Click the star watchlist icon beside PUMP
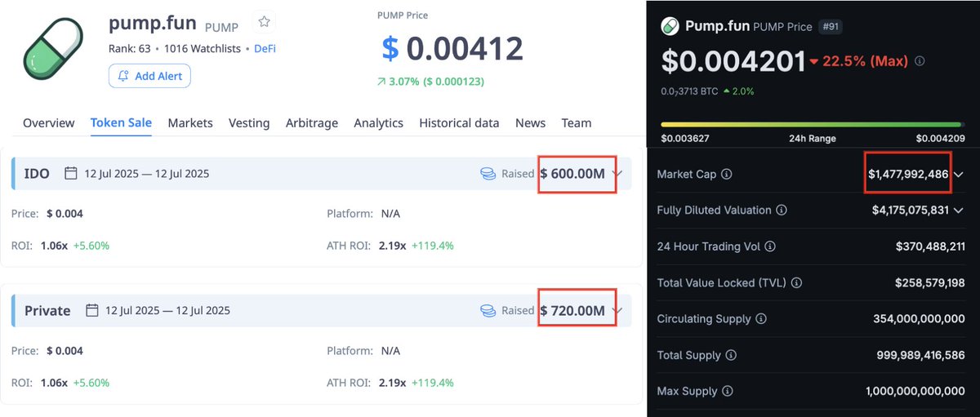Viewport: 980px width, 417px height. click(x=264, y=22)
